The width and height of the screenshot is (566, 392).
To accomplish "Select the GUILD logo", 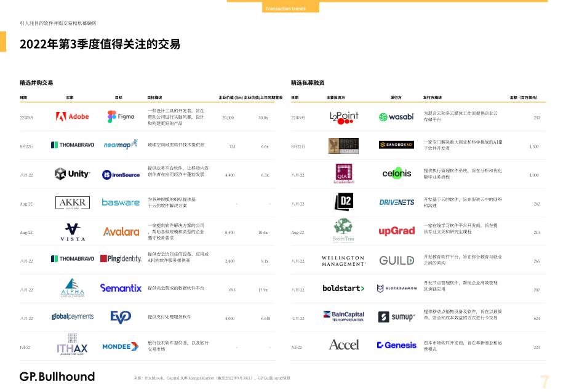I will coord(396,260).
